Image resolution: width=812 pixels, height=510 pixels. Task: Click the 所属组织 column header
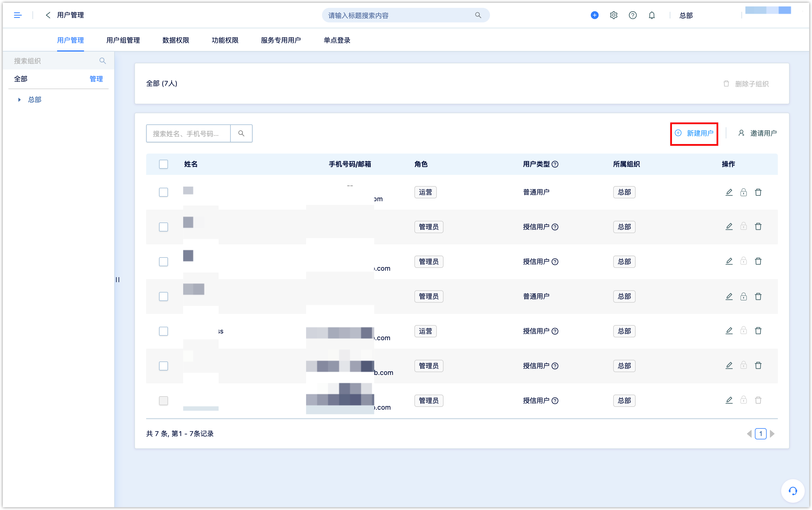tap(626, 164)
